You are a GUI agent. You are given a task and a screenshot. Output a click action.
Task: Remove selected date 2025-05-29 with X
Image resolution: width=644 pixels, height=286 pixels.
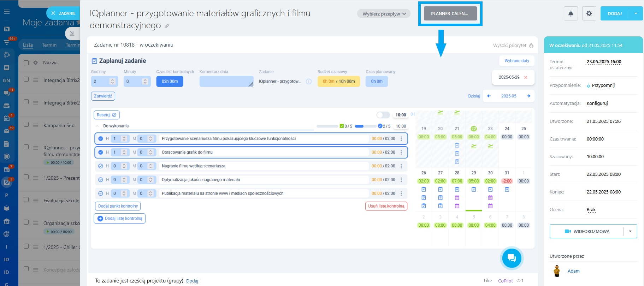[x=526, y=77]
